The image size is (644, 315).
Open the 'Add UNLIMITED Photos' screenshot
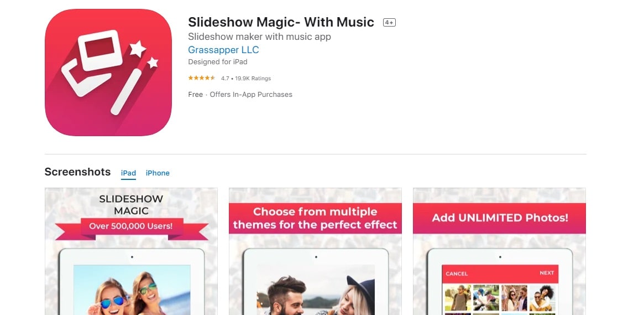click(499, 251)
